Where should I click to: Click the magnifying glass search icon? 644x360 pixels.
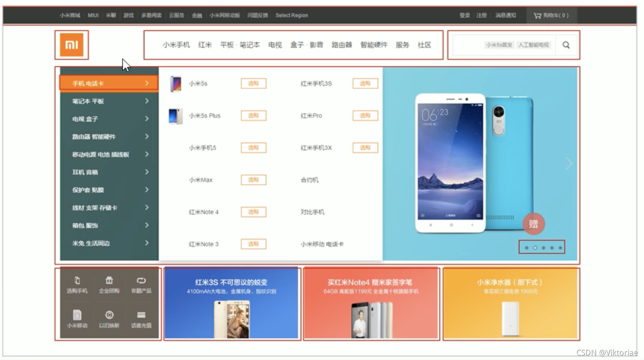(566, 45)
